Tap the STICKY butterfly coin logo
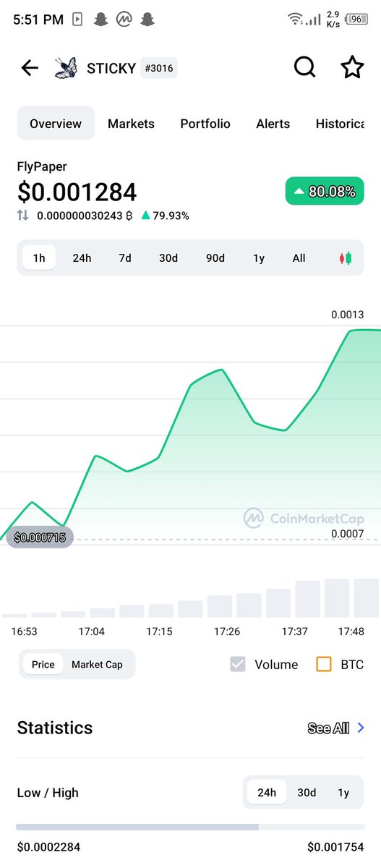Screen dimensions: 381x868 (66, 69)
